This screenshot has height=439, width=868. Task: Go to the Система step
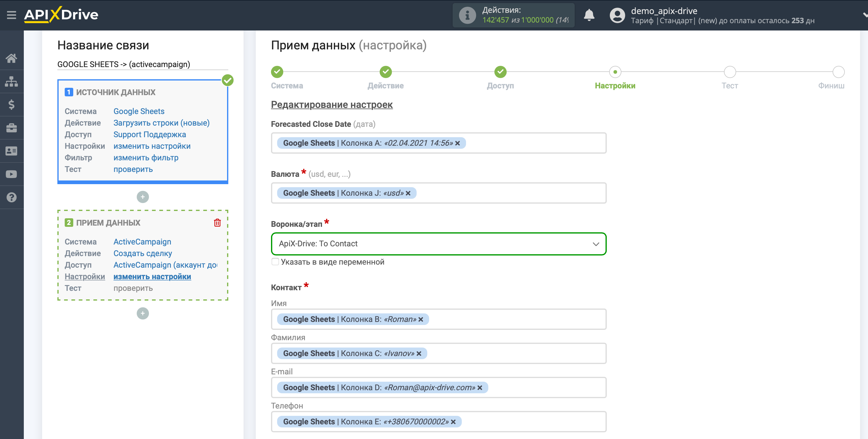pos(277,72)
